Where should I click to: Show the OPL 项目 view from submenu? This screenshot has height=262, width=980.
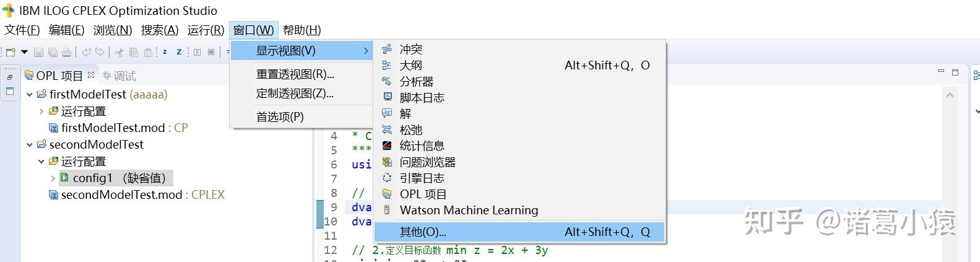coord(519,194)
